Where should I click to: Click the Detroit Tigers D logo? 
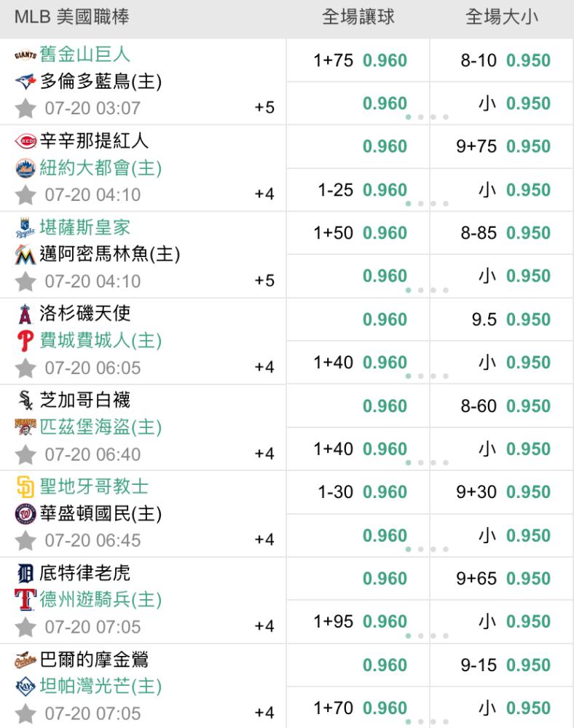point(25,574)
